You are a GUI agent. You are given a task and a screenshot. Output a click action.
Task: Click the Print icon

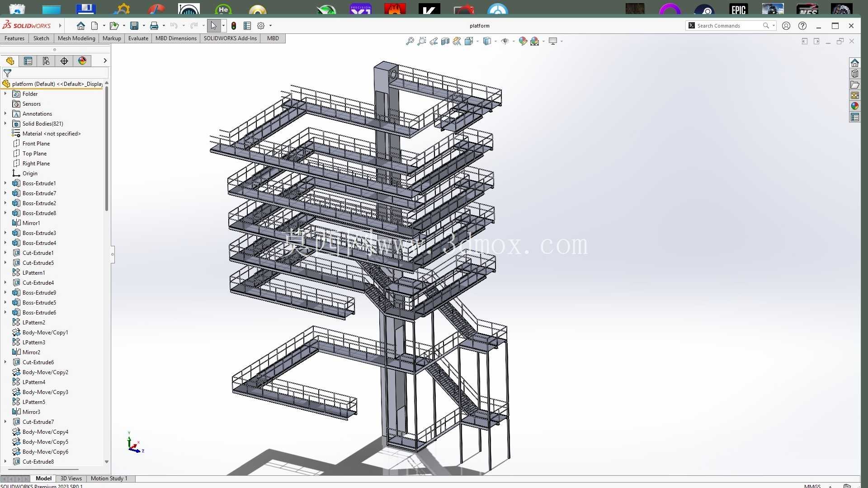154,26
